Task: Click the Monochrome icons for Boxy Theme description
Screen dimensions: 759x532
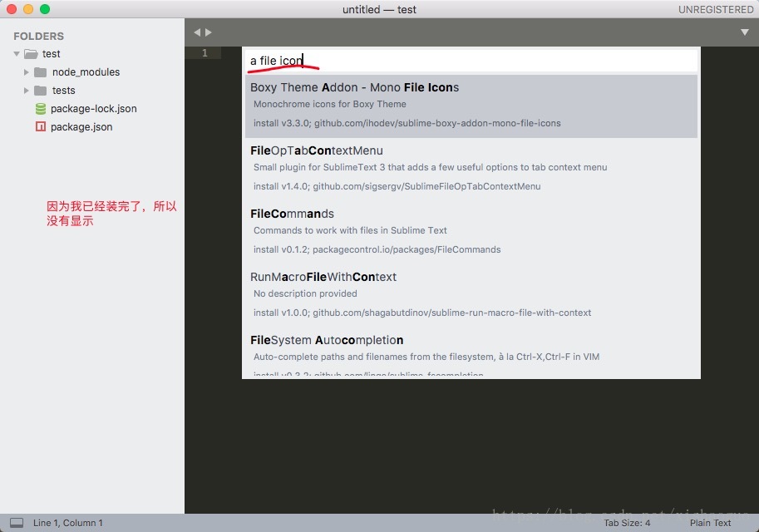Action: (x=330, y=104)
